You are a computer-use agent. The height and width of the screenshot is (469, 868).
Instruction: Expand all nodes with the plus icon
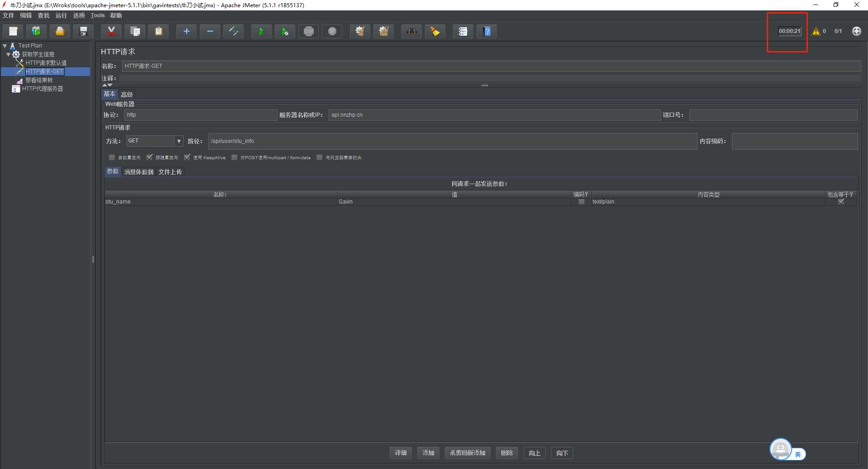coord(186,31)
